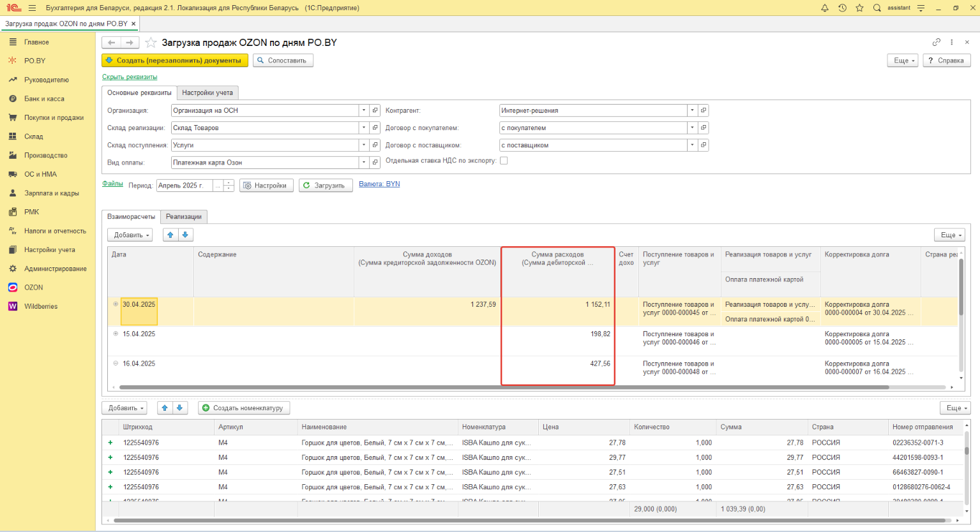This screenshot has height=532, width=980.
Task: Open the 1C main menu hamburger icon
Action: click(32, 8)
